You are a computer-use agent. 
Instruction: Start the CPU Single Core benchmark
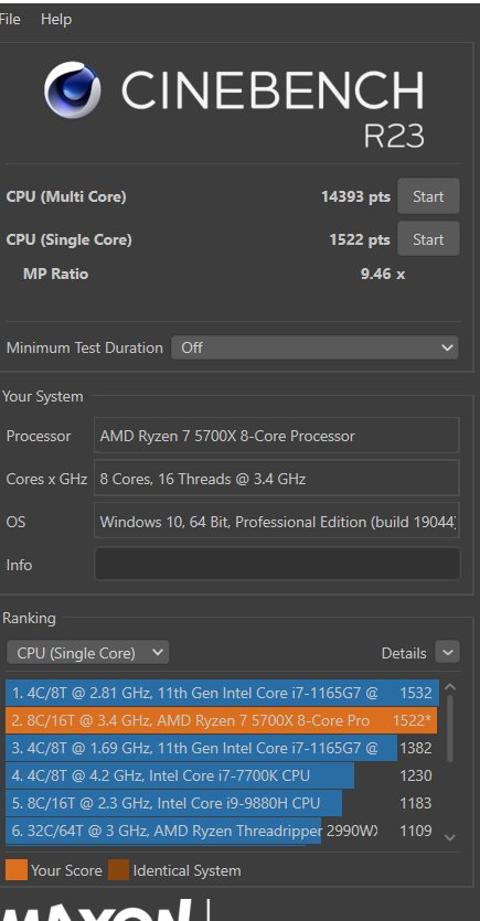(x=428, y=239)
